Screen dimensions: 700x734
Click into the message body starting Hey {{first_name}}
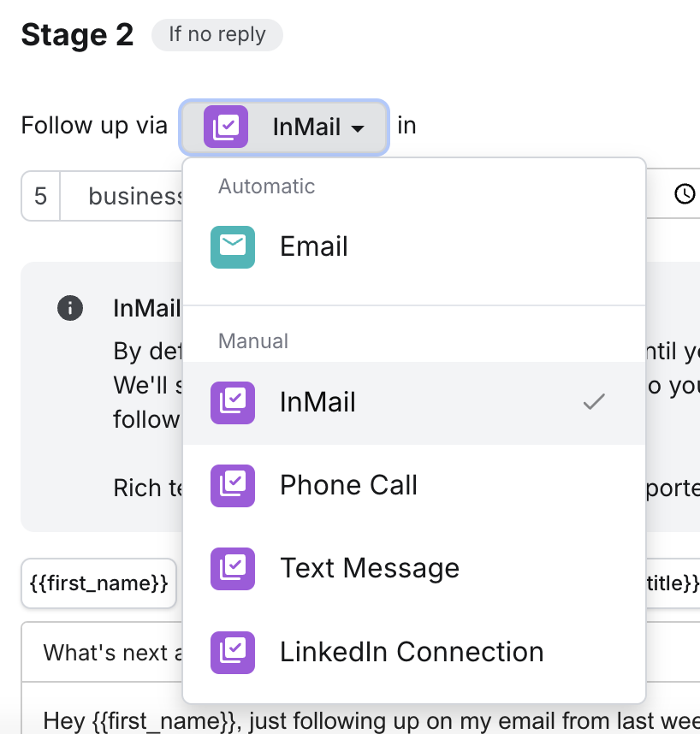click(x=360, y=720)
